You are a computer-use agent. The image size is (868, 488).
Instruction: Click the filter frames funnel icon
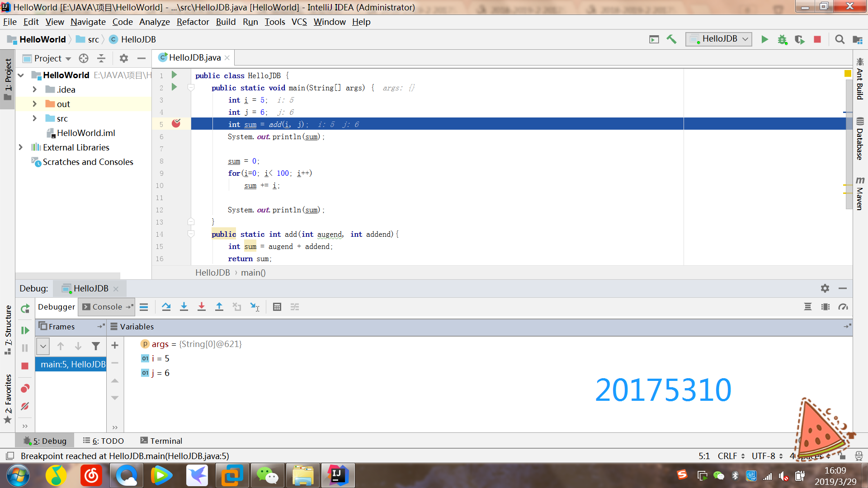(x=95, y=346)
